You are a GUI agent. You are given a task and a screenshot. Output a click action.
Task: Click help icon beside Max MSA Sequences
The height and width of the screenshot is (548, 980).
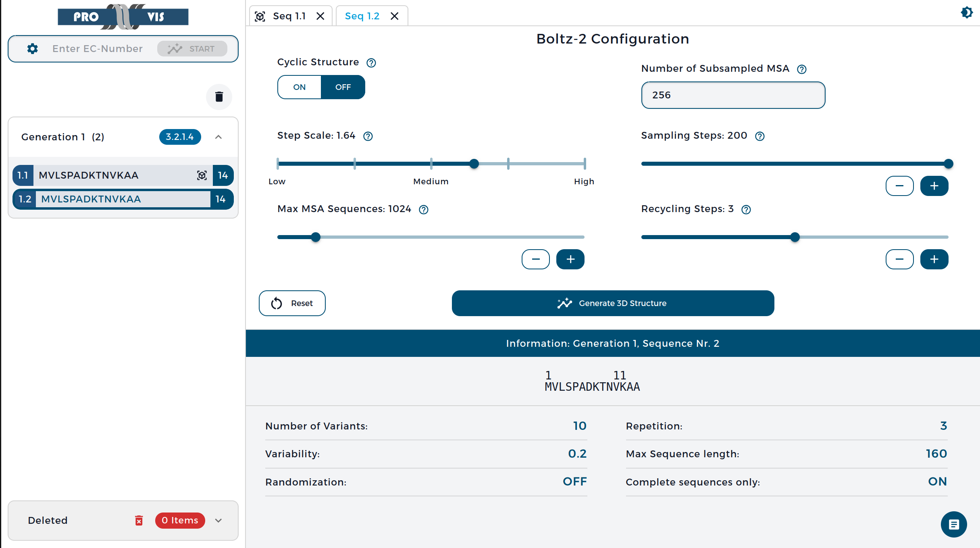(x=424, y=210)
